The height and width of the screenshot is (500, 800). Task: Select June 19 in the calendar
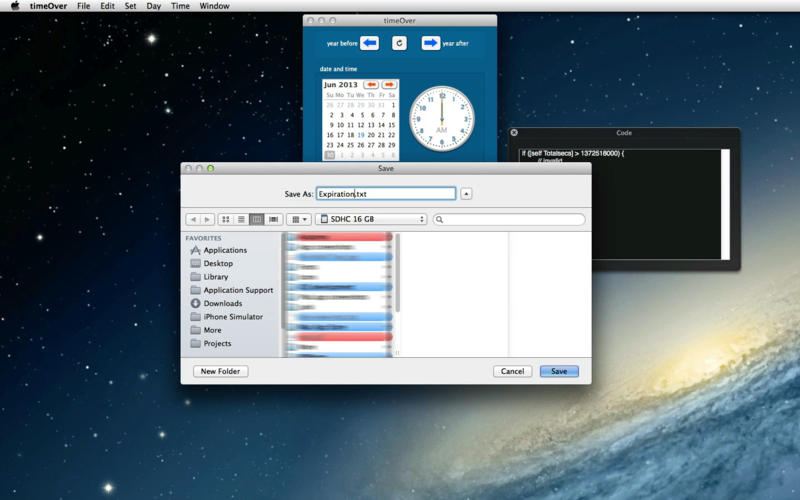(x=361, y=135)
